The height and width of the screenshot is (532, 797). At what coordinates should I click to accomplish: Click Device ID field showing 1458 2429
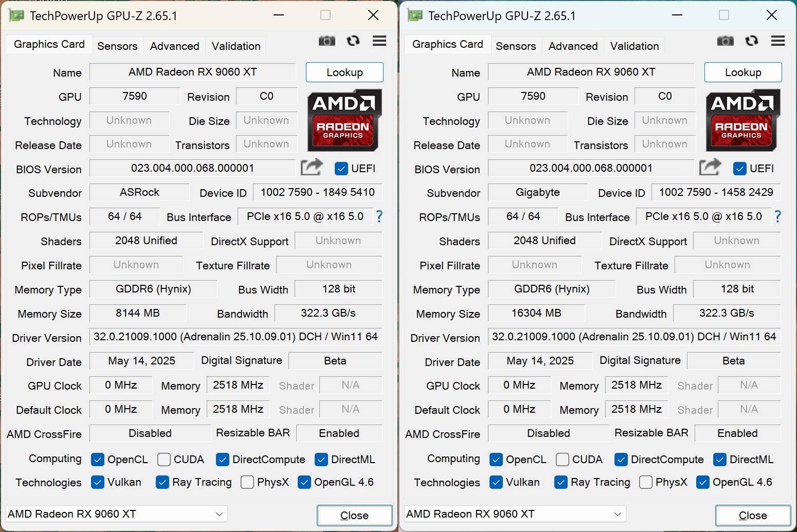(716, 192)
